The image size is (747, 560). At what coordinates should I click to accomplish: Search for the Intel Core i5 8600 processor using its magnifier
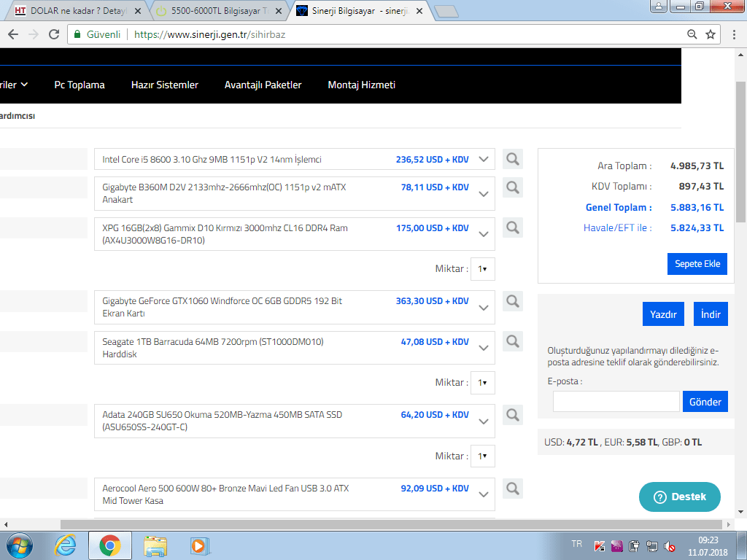(513, 159)
